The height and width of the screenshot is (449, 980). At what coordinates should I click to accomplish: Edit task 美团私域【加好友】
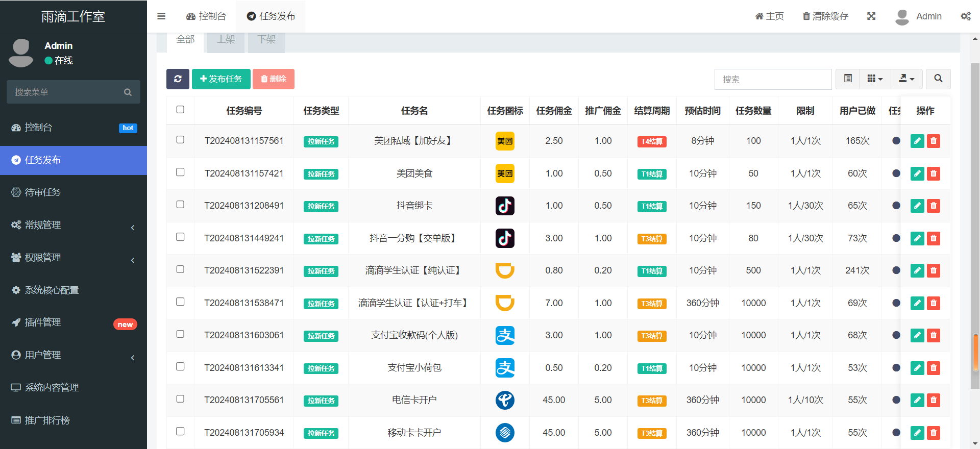917,141
